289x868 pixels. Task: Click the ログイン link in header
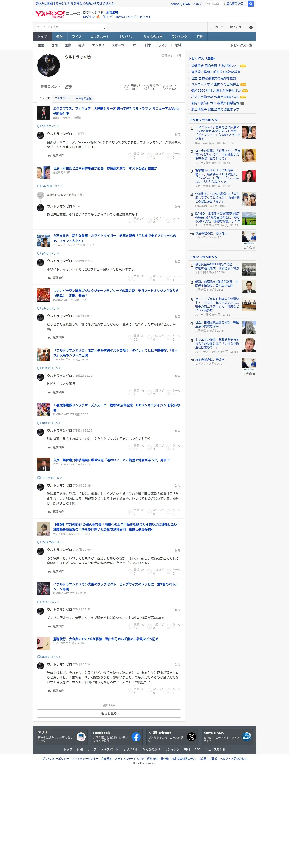coord(88,17)
